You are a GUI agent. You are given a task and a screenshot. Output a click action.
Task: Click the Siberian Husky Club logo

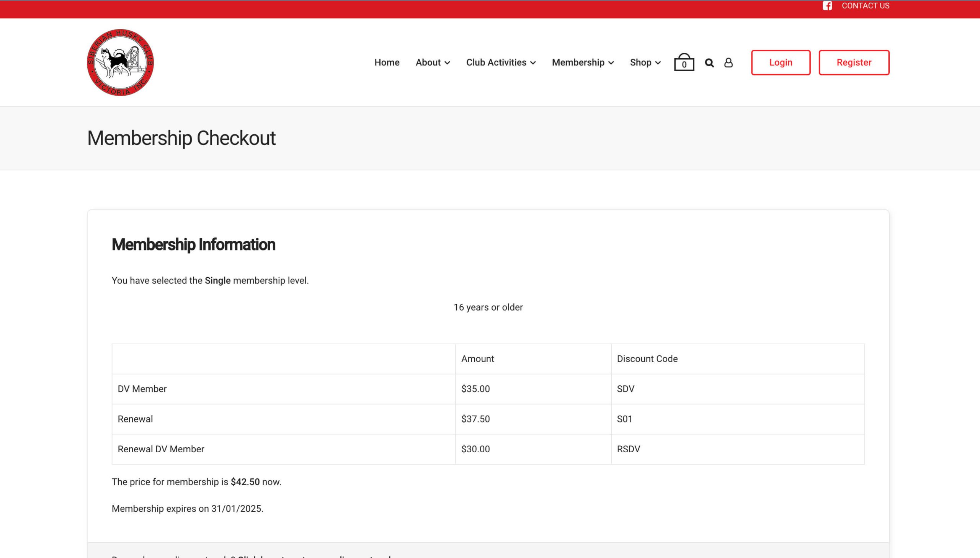pos(121,62)
